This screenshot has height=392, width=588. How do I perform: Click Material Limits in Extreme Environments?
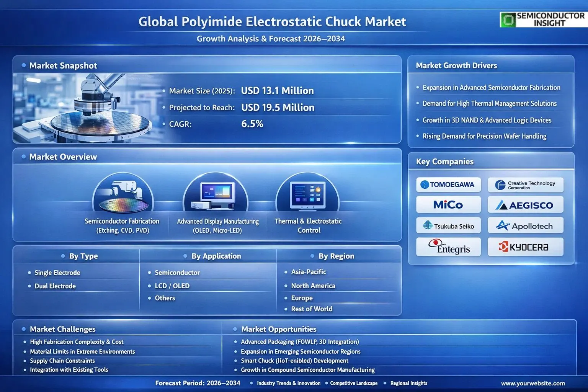[x=82, y=351]
